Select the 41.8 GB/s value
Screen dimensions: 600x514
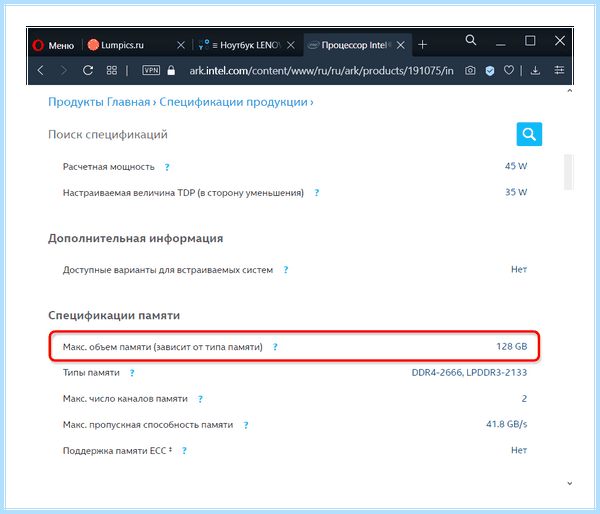[x=507, y=424]
